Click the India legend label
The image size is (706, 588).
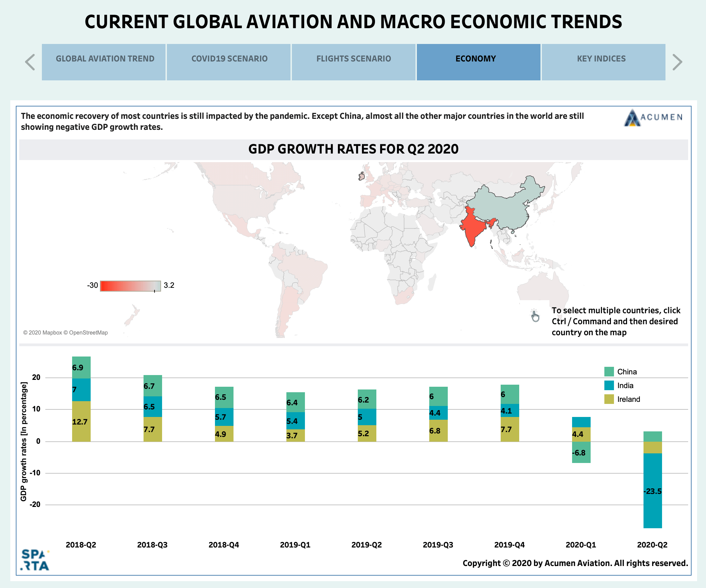625,385
